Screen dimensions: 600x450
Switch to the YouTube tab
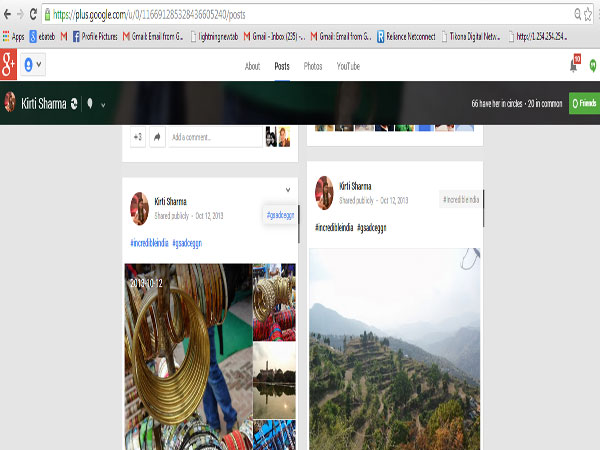(348, 66)
